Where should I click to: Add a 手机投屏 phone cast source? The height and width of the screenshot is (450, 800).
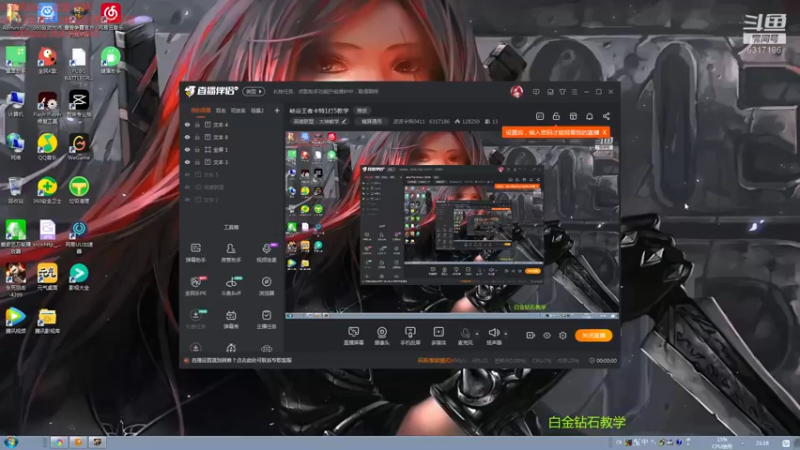(x=410, y=336)
